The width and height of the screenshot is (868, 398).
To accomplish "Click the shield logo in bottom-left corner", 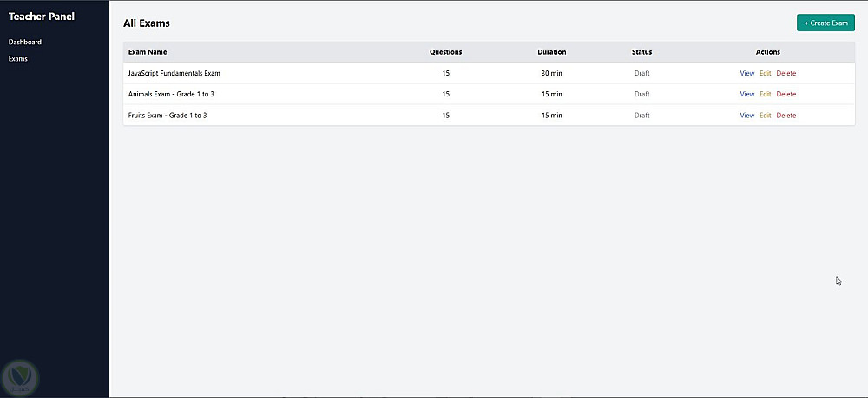I will 18,376.
